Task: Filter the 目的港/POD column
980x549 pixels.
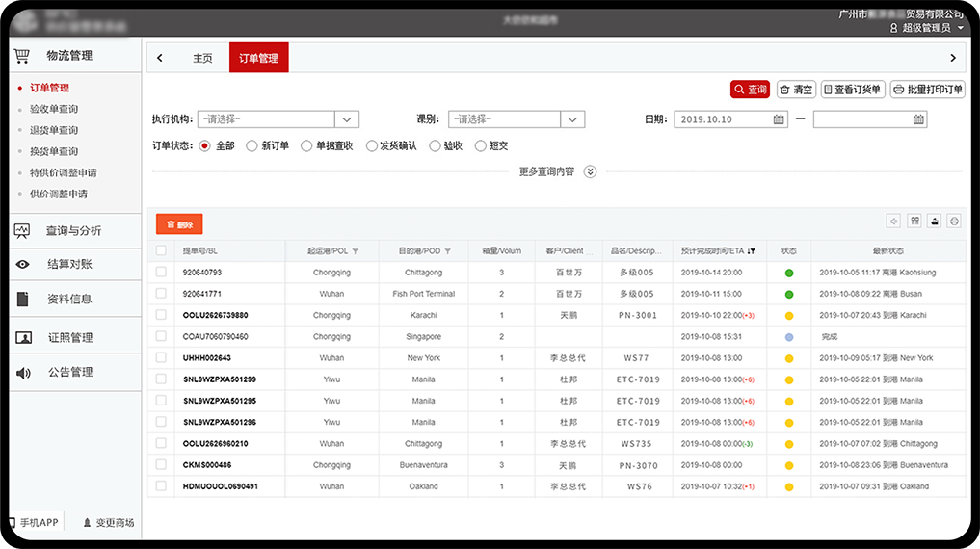Action: pyautogui.click(x=447, y=251)
